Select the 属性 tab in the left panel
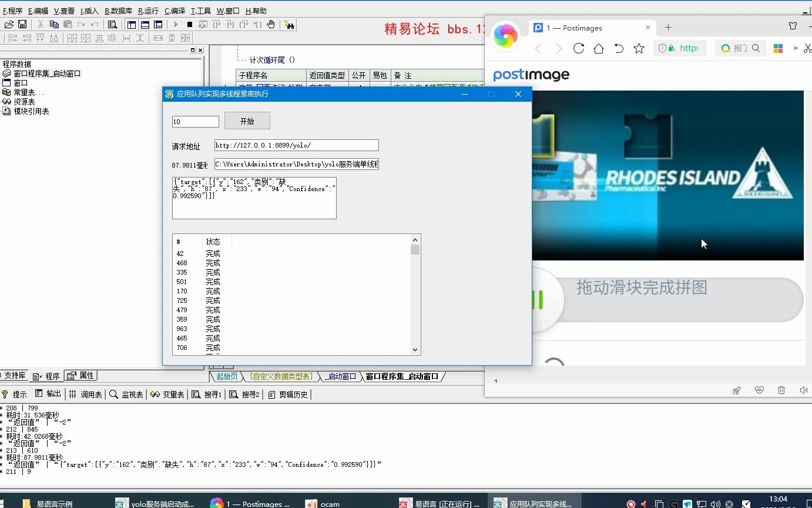The image size is (812, 508). (80, 376)
